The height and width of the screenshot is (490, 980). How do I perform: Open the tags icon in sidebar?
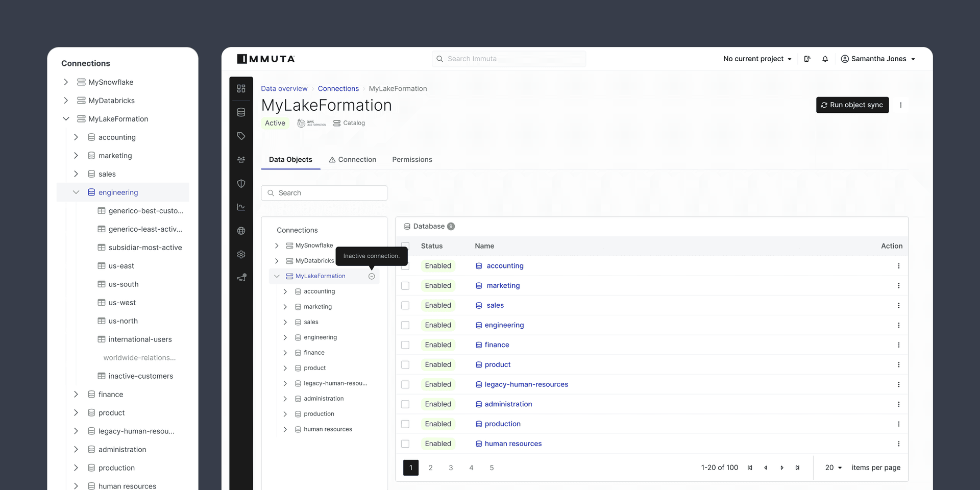pos(241,136)
